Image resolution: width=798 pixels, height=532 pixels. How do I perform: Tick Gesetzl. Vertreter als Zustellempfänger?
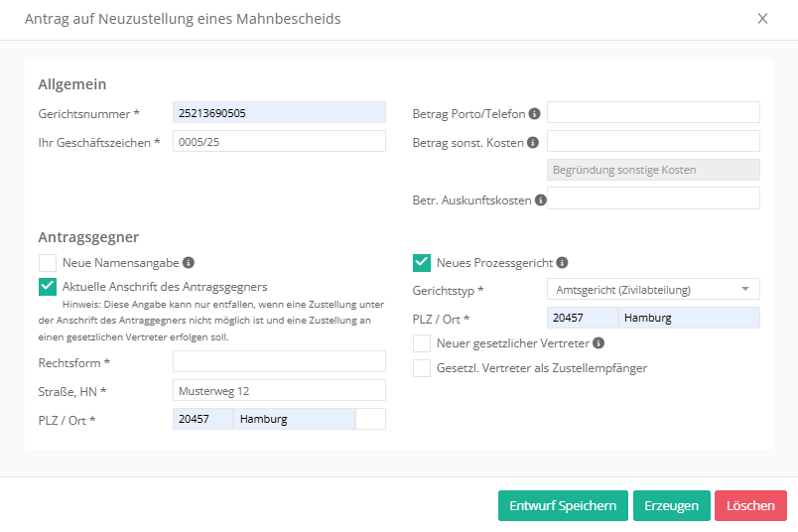tap(422, 368)
